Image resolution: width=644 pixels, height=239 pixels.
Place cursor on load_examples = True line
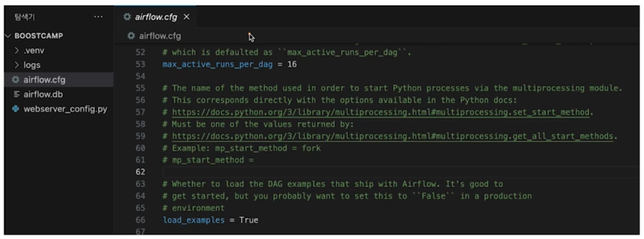click(x=211, y=220)
